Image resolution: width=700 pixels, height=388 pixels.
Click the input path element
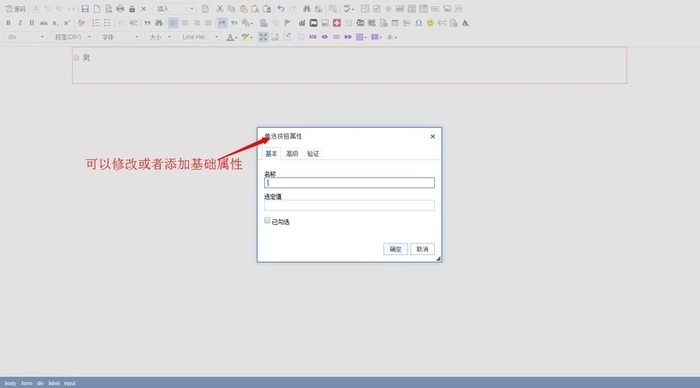point(70,383)
